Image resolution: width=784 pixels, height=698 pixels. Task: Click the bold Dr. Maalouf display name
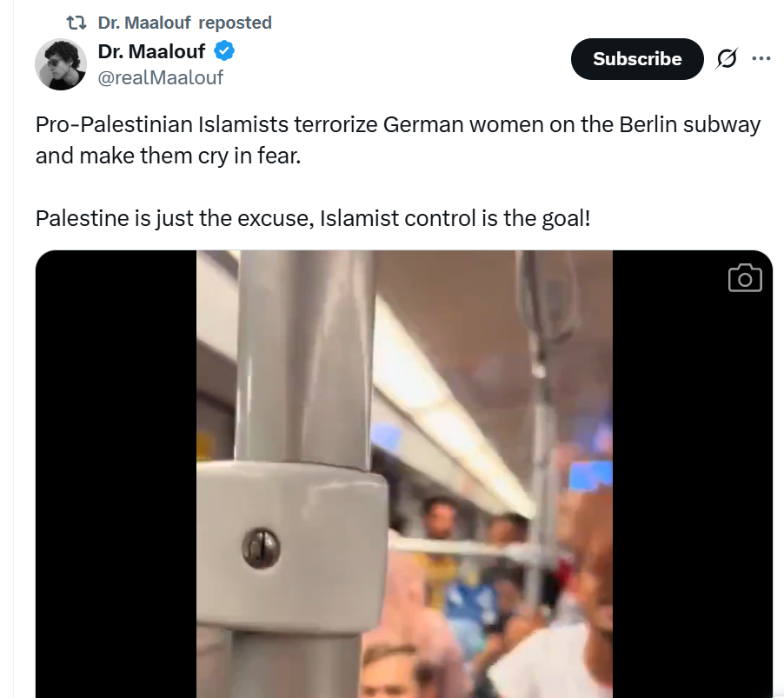[151, 51]
